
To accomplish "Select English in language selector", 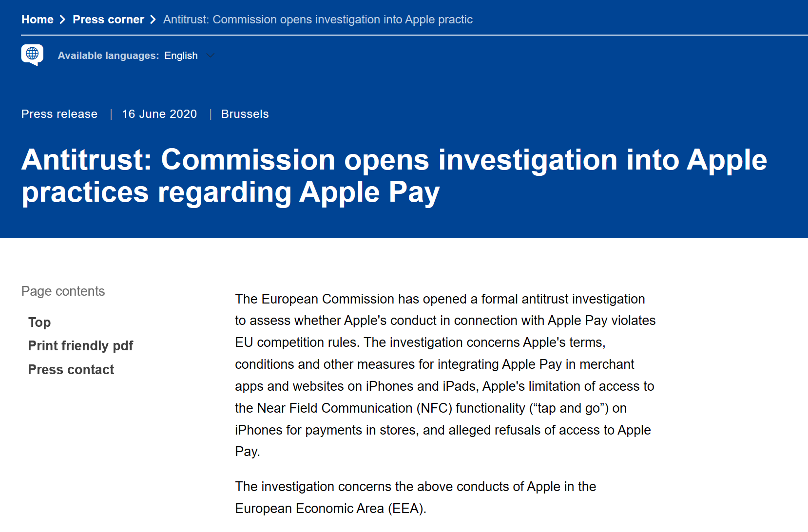I will [x=181, y=56].
